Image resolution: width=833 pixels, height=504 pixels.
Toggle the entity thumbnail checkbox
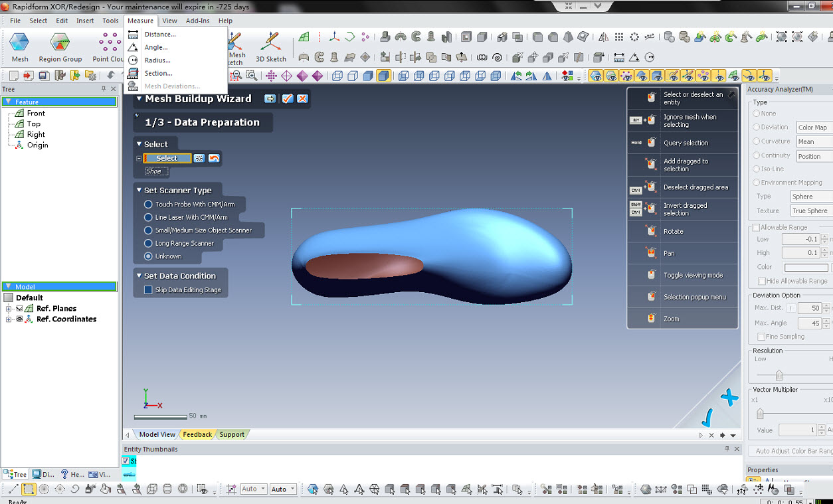tap(126, 461)
